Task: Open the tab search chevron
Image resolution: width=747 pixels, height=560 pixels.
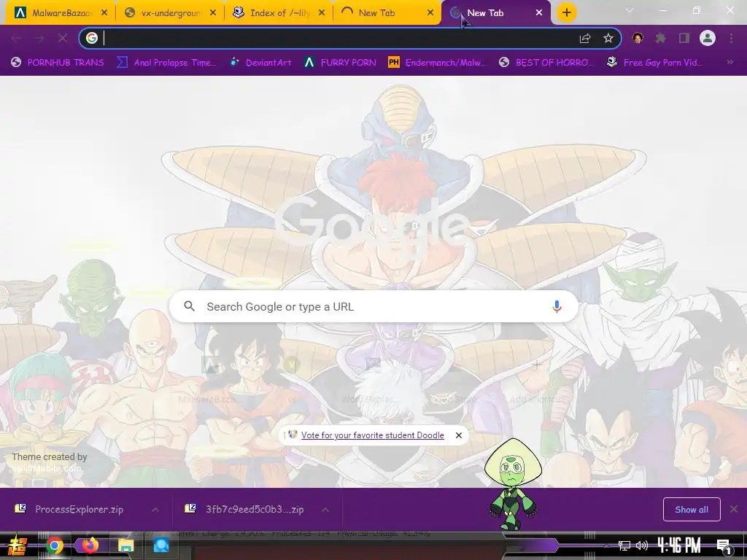Action: (630, 10)
